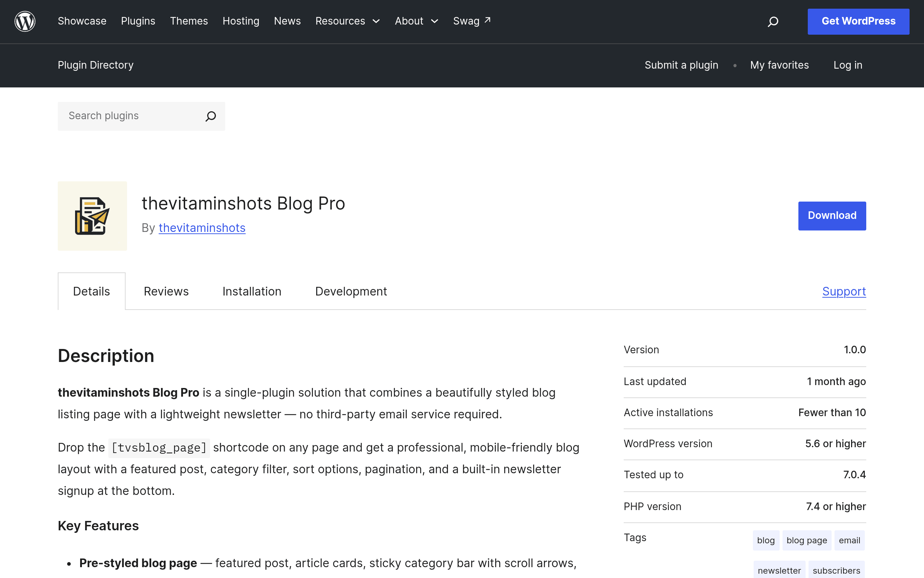Expand the Resources dropdown menu
This screenshot has width=924, height=578.
[348, 21]
